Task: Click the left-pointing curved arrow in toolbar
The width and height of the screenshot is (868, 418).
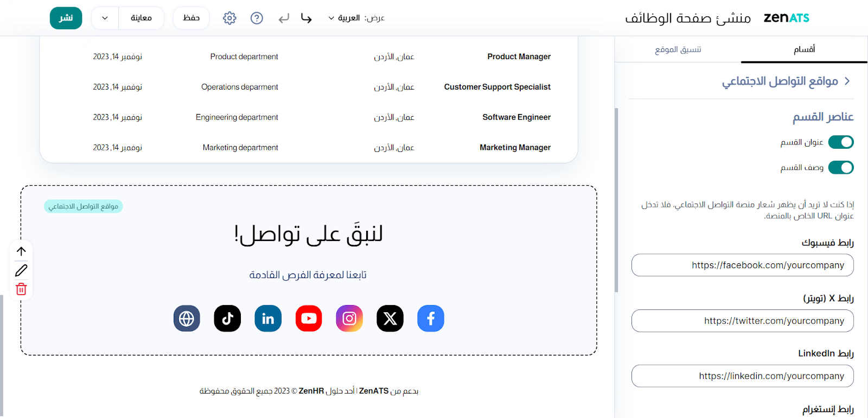Action: click(x=284, y=18)
